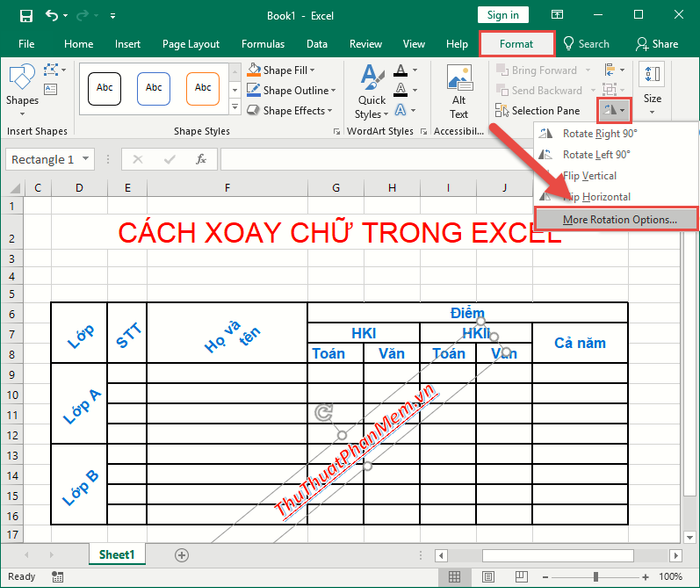700x588 pixels.
Task: Open the Name Box dropdown arrow
Action: [87, 159]
